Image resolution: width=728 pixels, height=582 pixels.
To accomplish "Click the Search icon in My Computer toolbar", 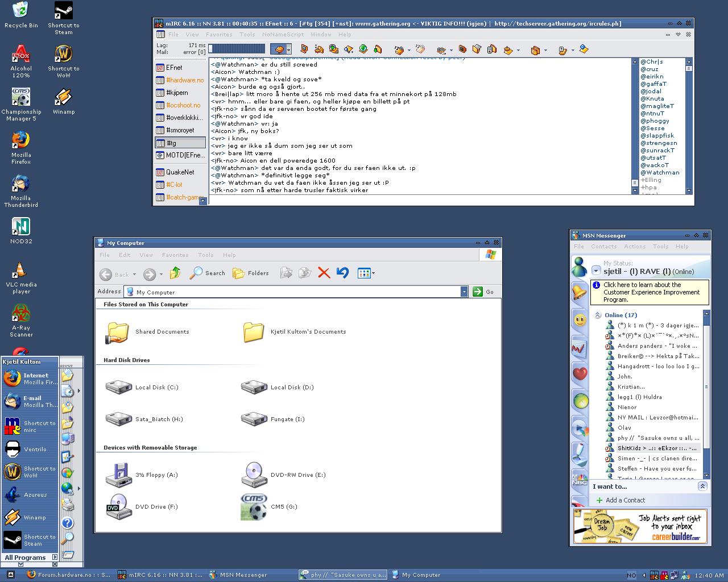I will click(208, 273).
